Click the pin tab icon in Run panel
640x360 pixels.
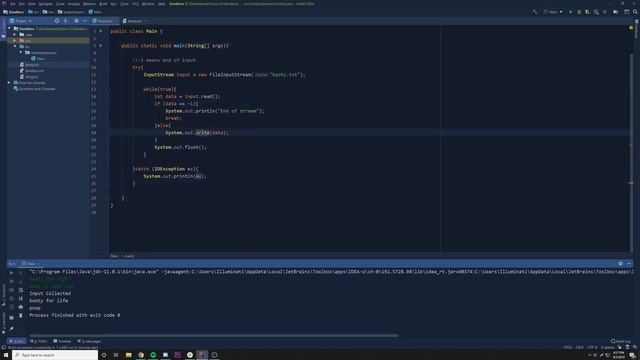tap(11, 329)
